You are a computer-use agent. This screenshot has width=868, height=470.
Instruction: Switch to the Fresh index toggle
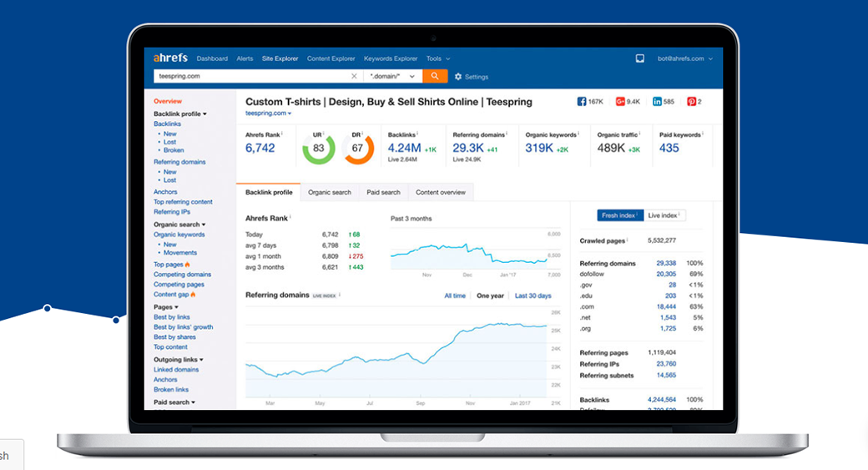tap(620, 215)
